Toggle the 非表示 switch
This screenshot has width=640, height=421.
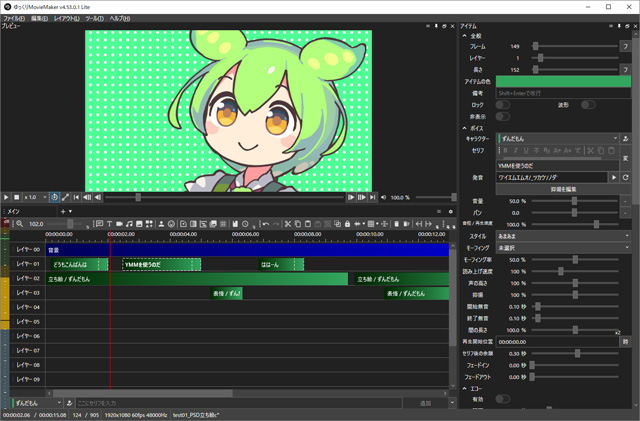coord(503,117)
